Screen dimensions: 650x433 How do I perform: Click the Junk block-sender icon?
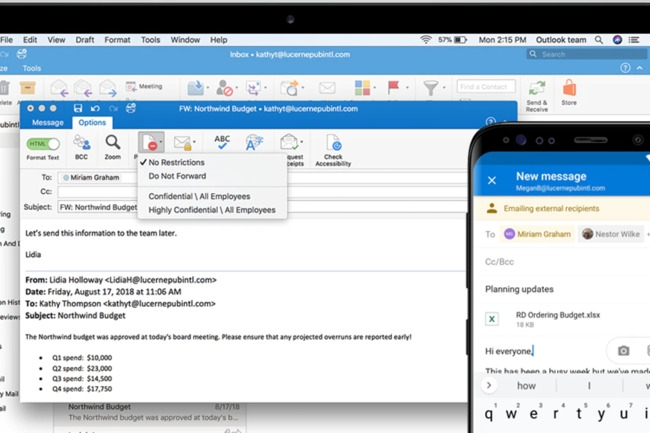pos(224,88)
